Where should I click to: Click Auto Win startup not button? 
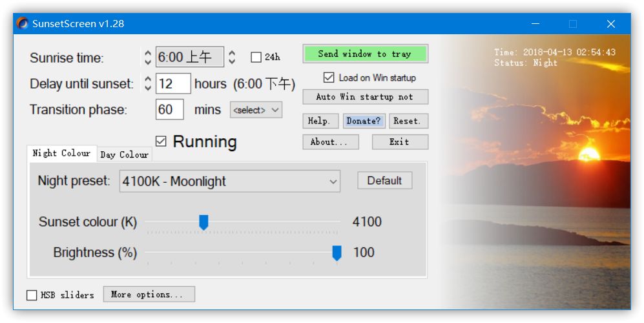click(365, 97)
